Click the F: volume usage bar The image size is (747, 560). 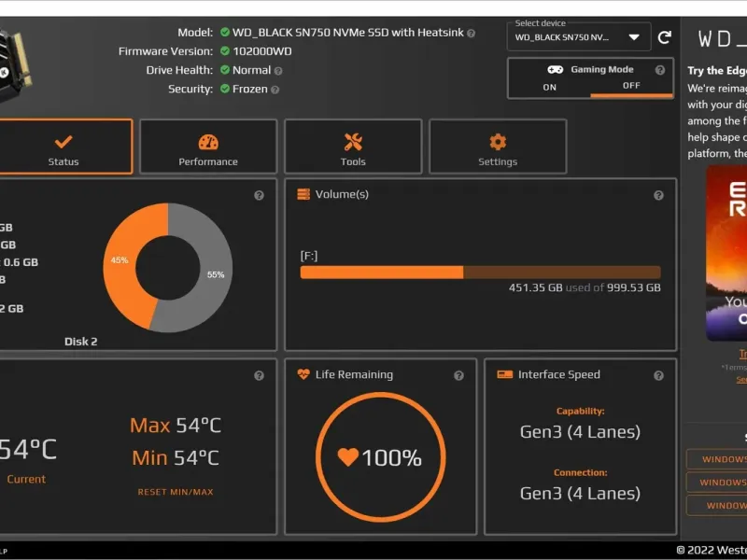(480, 273)
